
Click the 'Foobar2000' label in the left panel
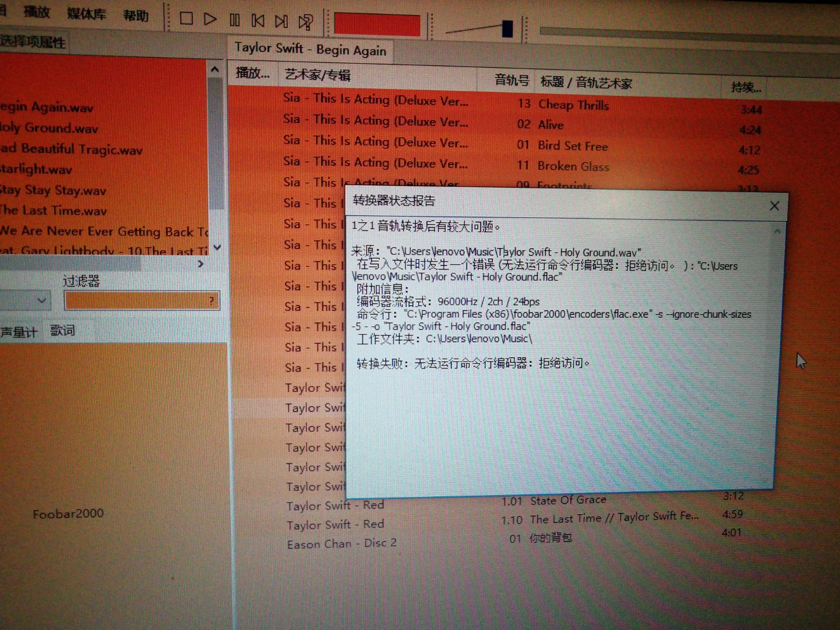(x=68, y=514)
